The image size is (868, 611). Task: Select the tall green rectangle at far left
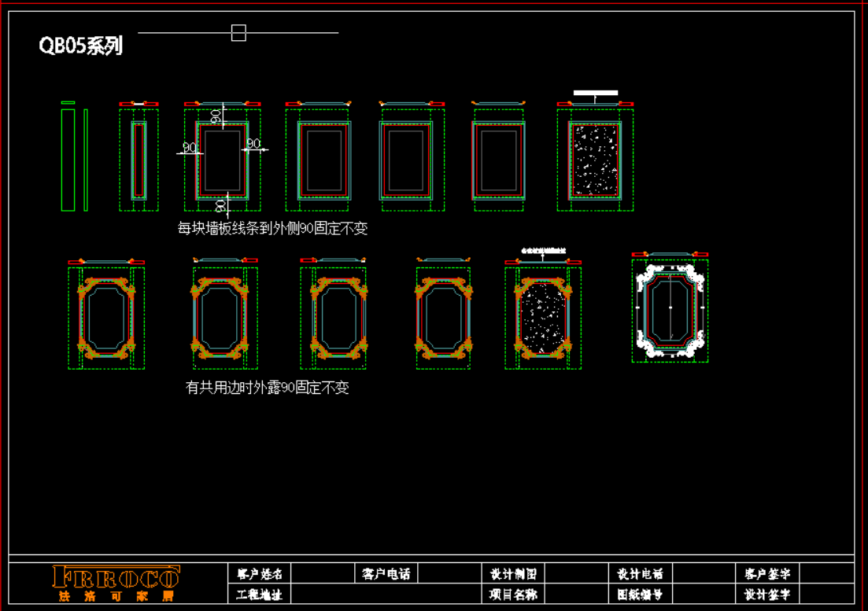68,160
